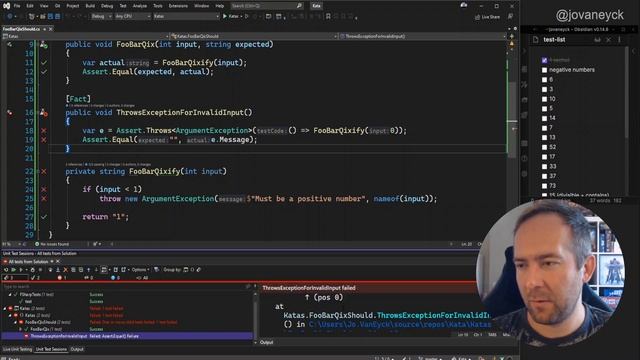
Task: Open the Help menu
Action: point(220,6)
